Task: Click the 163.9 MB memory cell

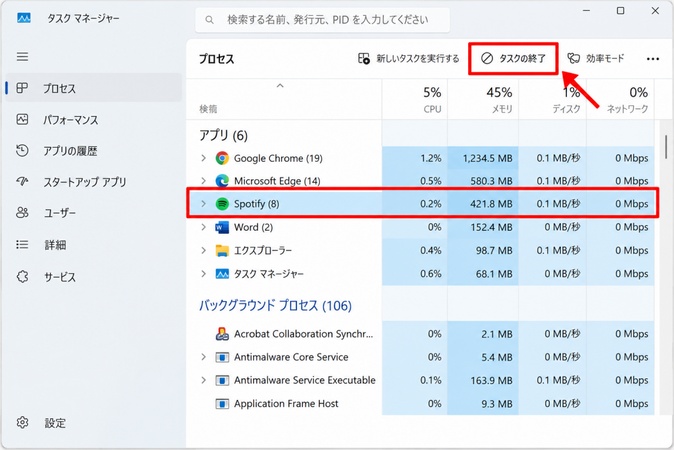Action: 483,380
